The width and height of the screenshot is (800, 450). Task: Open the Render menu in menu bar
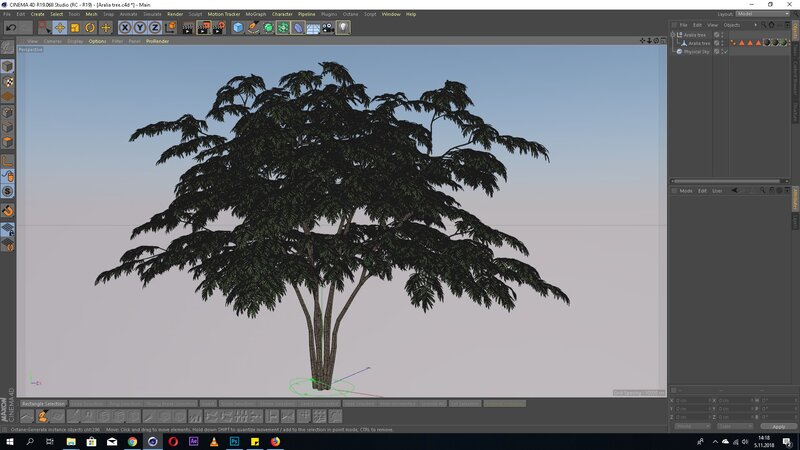[x=175, y=14]
